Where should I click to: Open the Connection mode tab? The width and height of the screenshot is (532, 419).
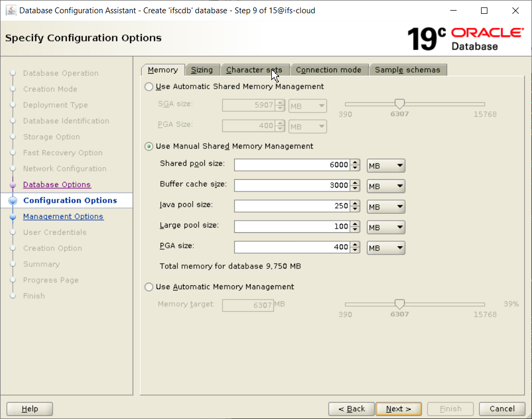point(329,70)
